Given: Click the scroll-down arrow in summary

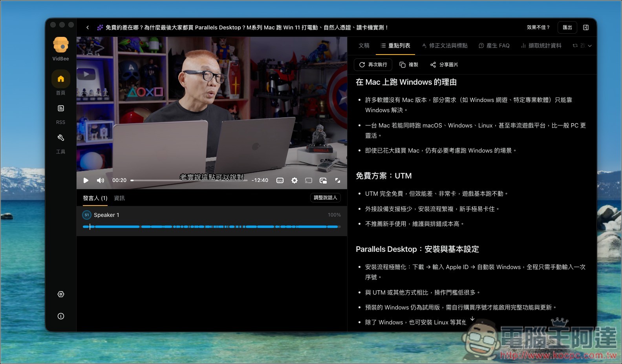Looking at the screenshot, I should click(x=472, y=318).
